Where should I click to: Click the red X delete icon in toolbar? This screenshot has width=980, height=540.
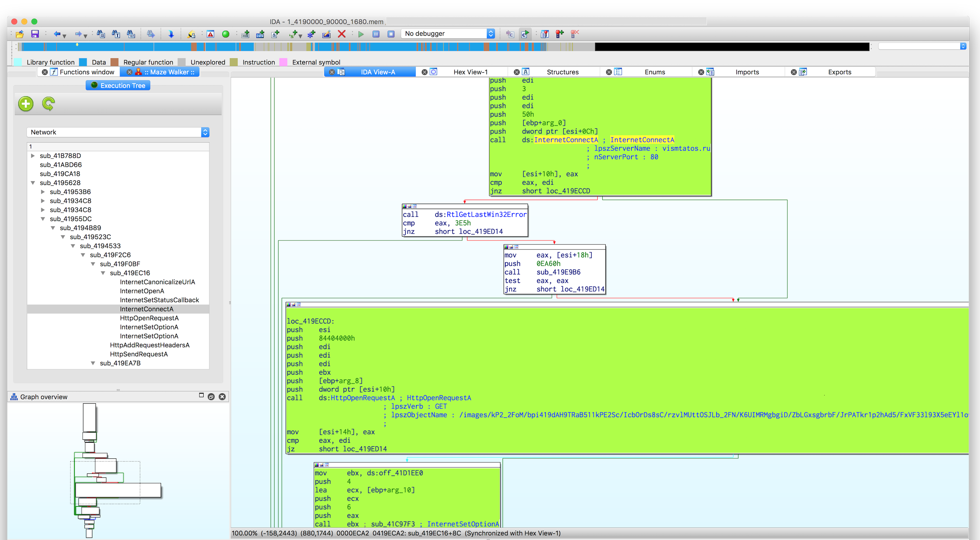[x=341, y=34]
